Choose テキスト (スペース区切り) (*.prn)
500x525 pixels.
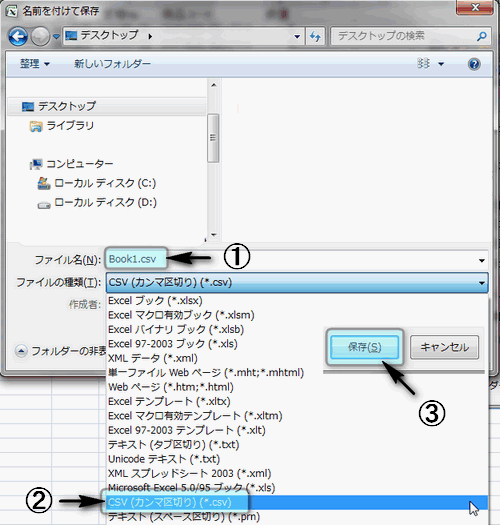click(297, 517)
